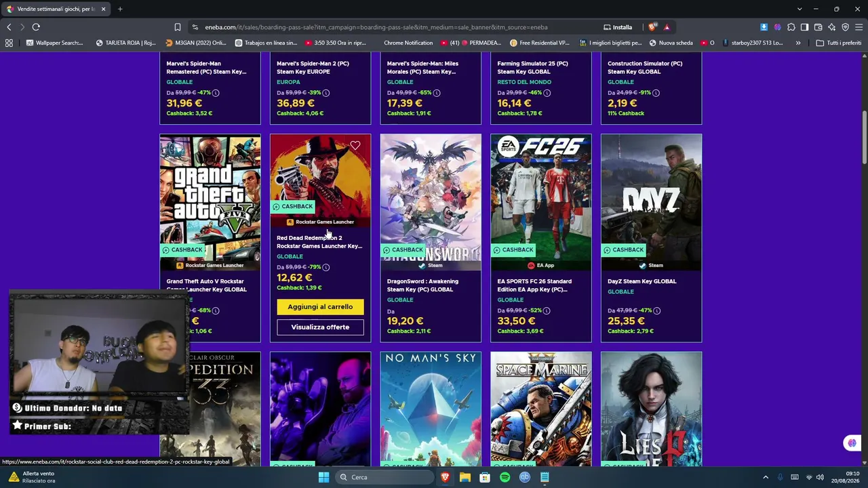Open the starboy2307 S13 bookmark
The height and width of the screenshot is (488, 868).
tap(753, 43)
